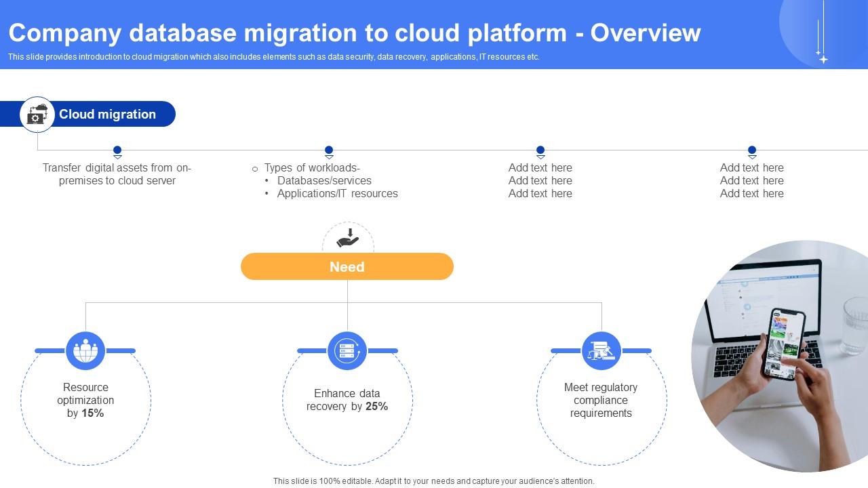
Task: Select the 'Resource optimization by 15%' text
Action: [85, 400]
